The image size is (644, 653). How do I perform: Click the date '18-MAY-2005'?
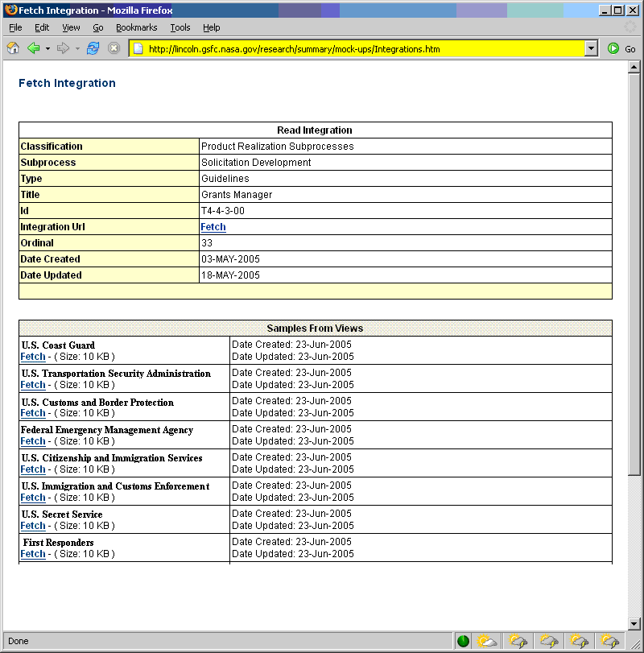click(230, 275)
